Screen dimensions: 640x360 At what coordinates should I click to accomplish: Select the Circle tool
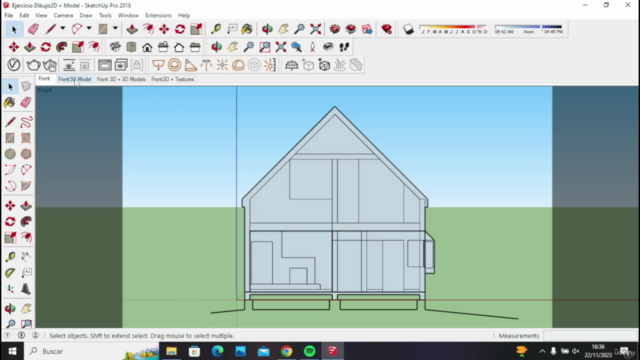coord(10,154)
